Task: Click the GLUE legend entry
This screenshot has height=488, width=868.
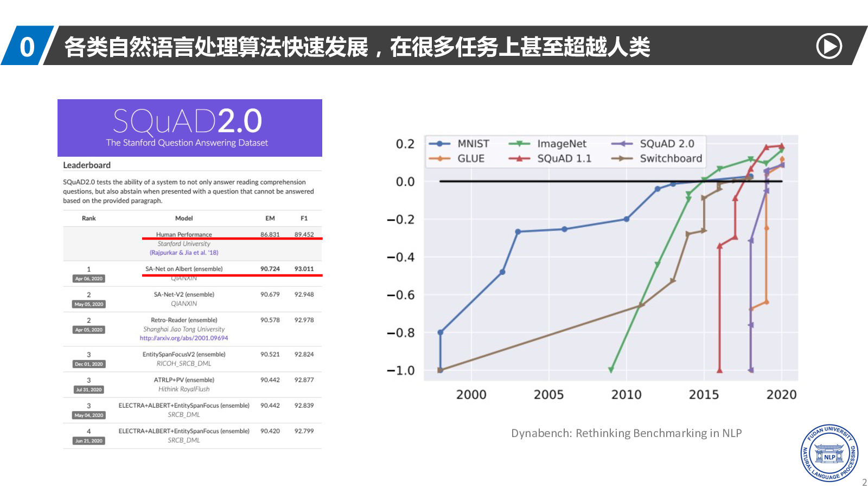Action: [456, 158]
